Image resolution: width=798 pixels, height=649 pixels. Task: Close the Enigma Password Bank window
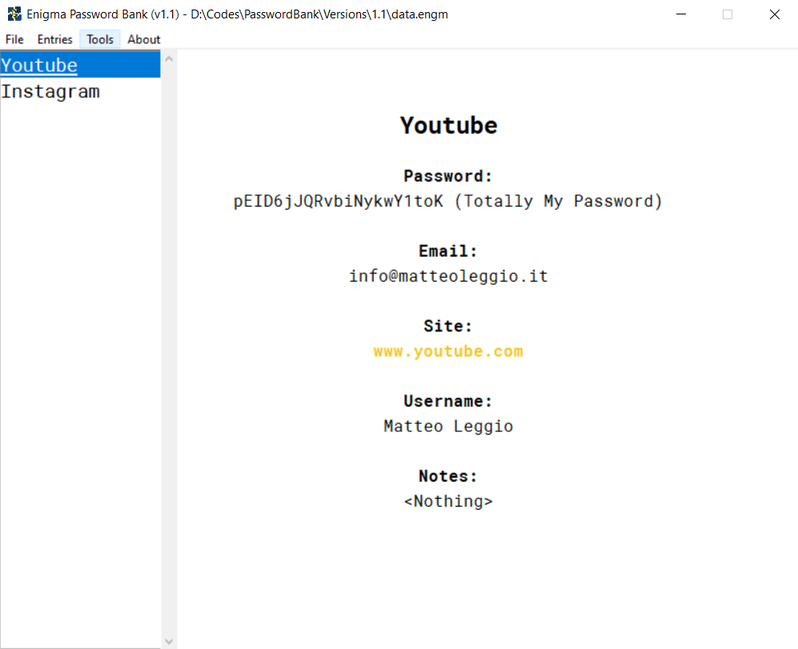[x=775, y=14]
